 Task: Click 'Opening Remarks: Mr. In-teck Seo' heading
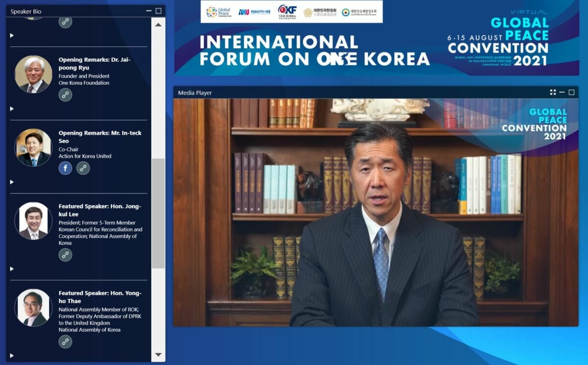point(100,137)
